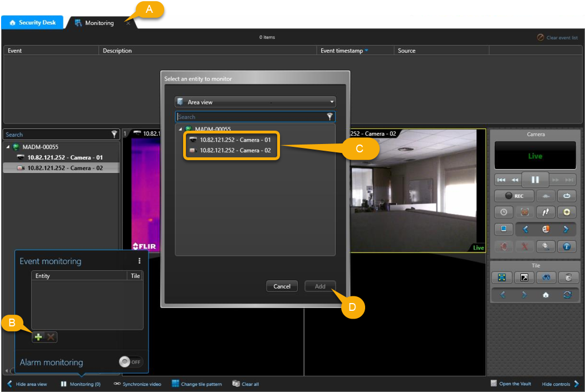
Task: Cancel the entity selection dialog
Action: coord(282,286)
